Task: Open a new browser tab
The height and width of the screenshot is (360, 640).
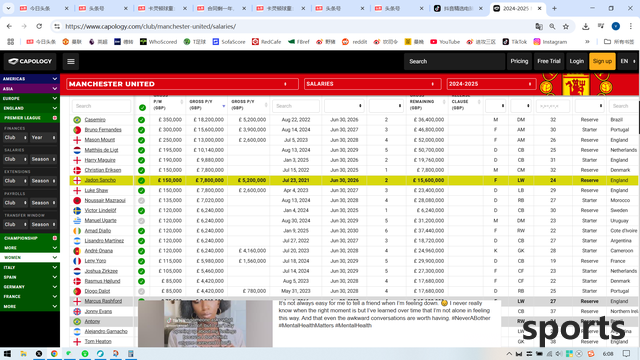Action: click(x=554, y=8)
